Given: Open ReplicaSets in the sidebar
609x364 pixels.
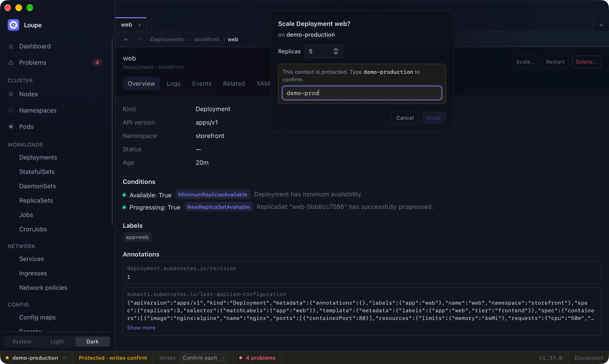Looking at the screenshot, I should tap(36, 200).
